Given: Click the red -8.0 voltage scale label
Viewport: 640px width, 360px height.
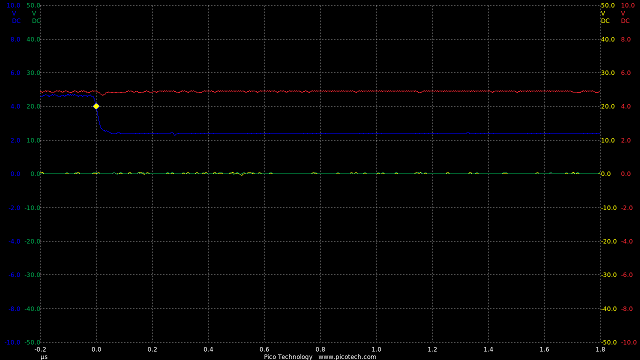Looking at the screenshot, I should (x=627, y=309).
